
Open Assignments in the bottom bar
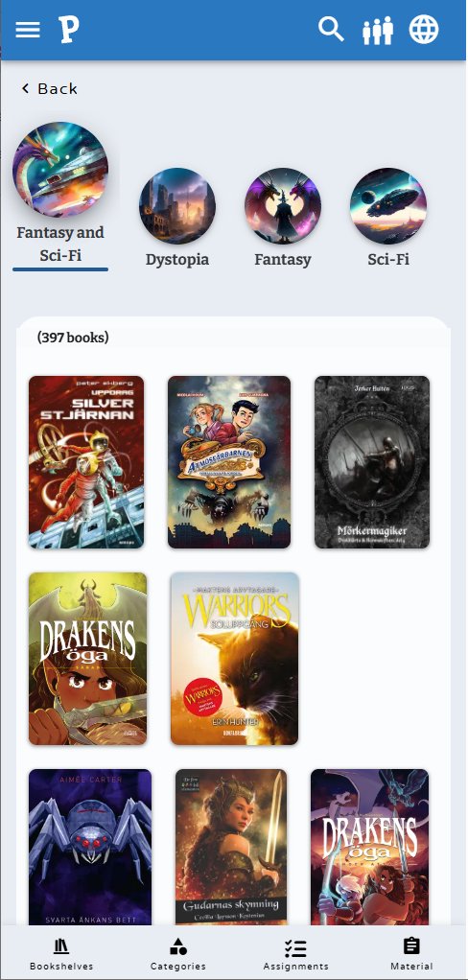(x=295, y=954)
